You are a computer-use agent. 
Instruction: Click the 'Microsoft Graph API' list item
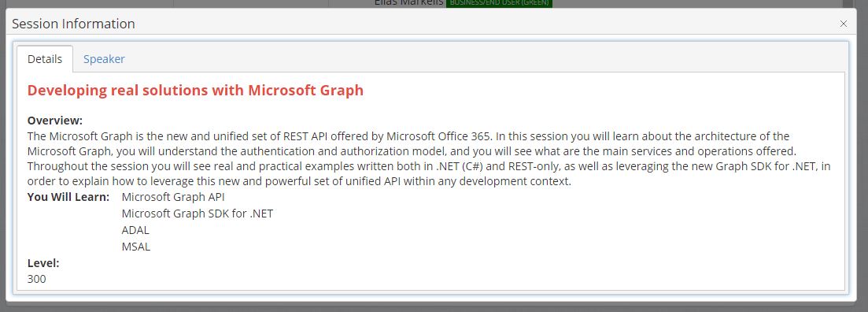[x=173, y=197]
